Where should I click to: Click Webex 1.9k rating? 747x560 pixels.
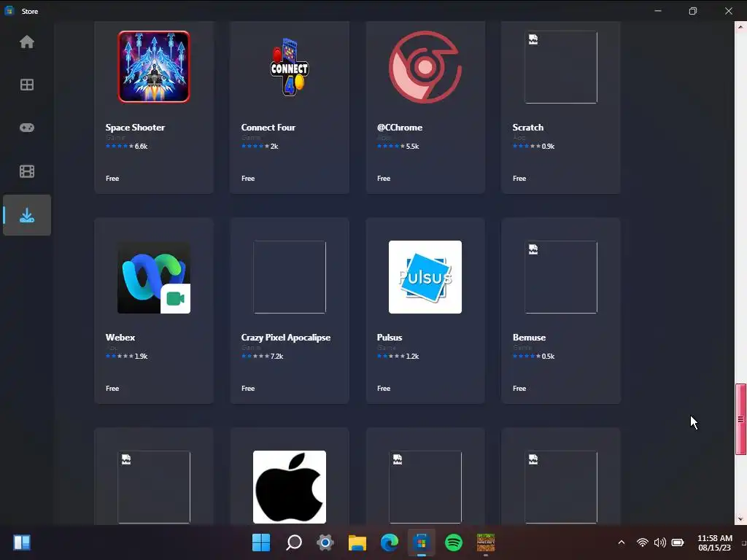[127, 356]
